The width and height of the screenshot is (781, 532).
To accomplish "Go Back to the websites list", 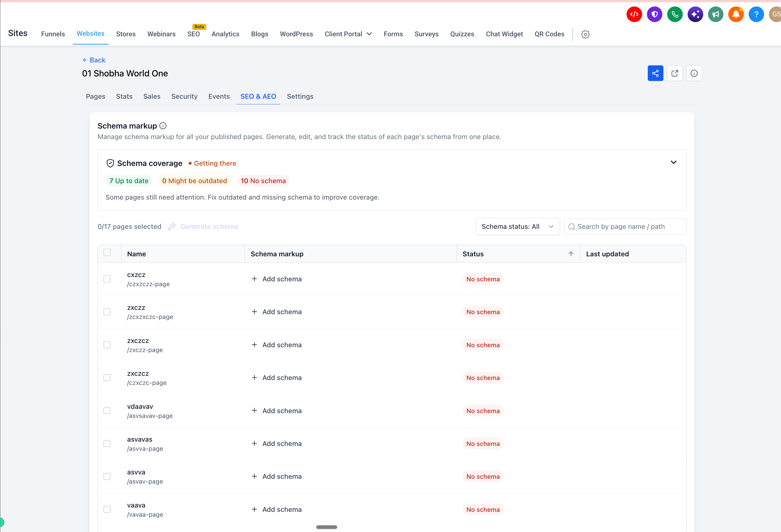I will 94,60.
